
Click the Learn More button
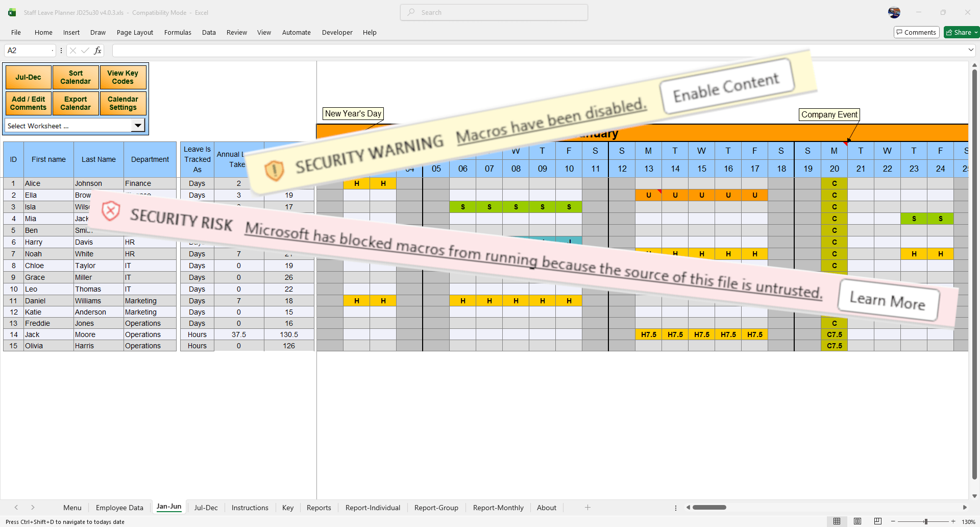tap(888, 301)
